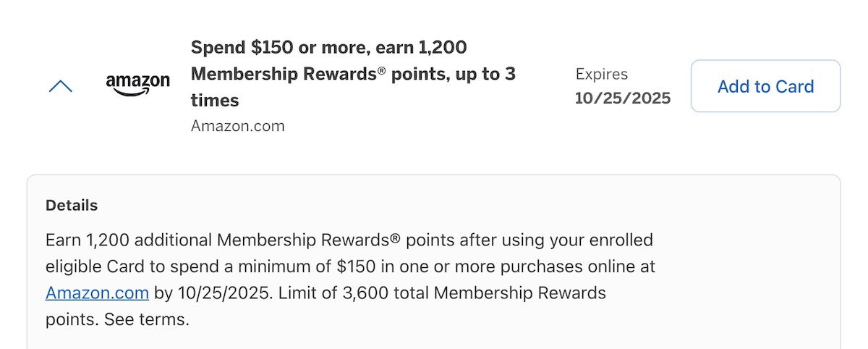Click the Details heading
The image size is (868, 349).
[72, 206]
